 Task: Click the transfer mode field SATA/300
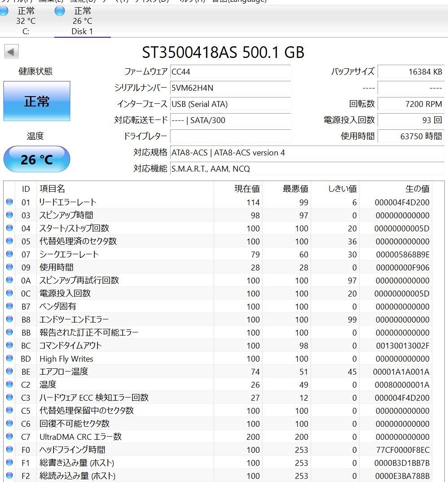[230, 120]
